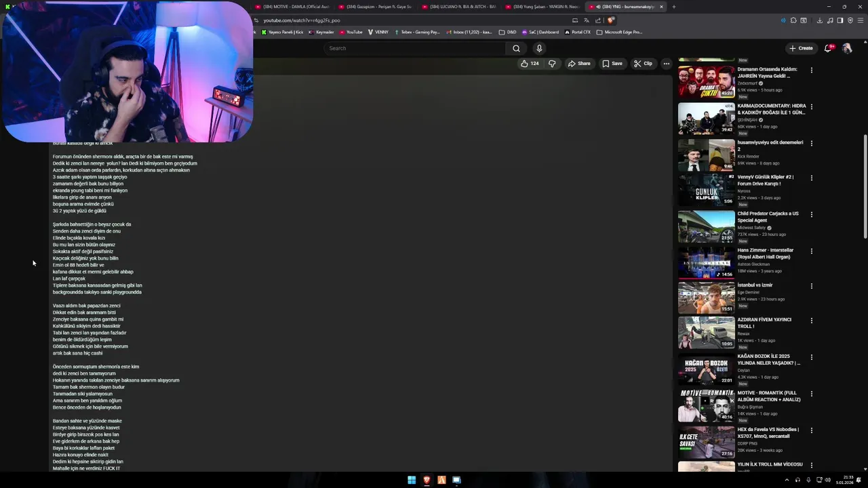
Task: Open Microsoft Edge Pro bookmarks folder
Action: tap(619, 32)
